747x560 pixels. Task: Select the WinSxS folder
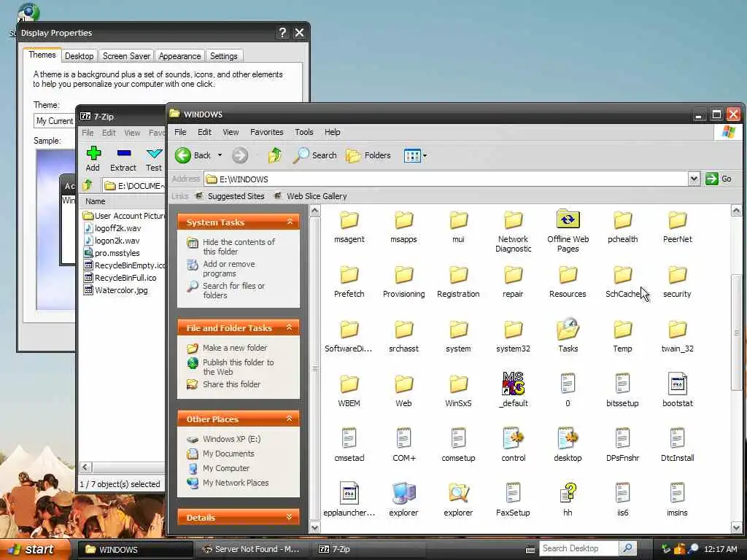point(458,391)
